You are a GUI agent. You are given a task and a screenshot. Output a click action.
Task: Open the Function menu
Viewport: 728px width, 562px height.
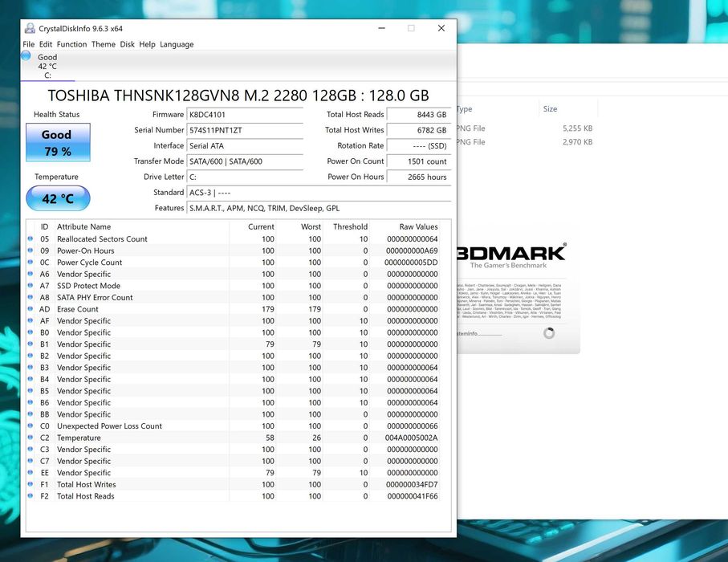71,44
